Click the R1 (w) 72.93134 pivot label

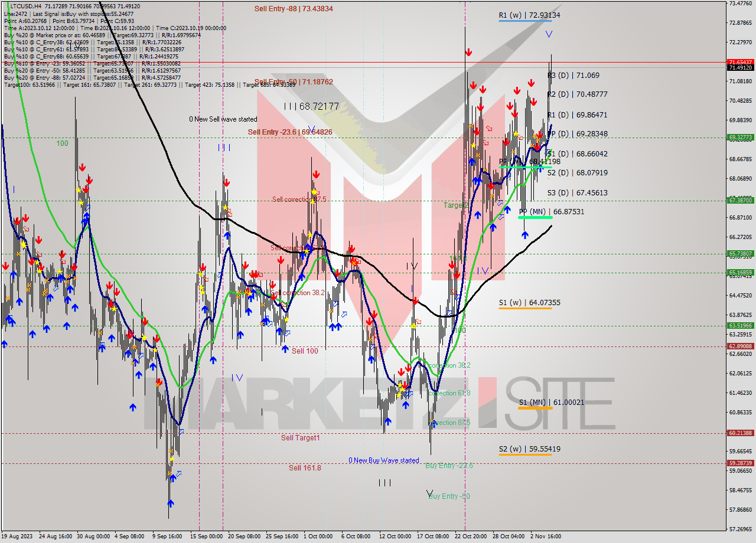tap(529, 15)
